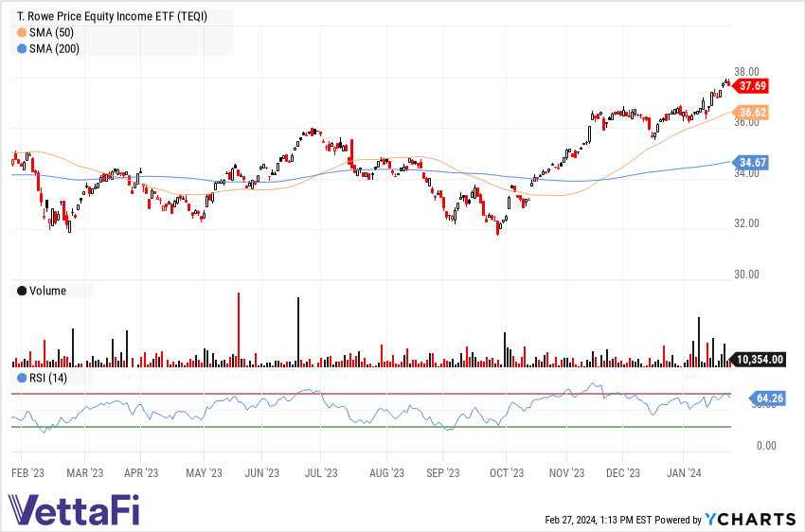
Task: Click the Volume panel label
Action: [47, 291]
